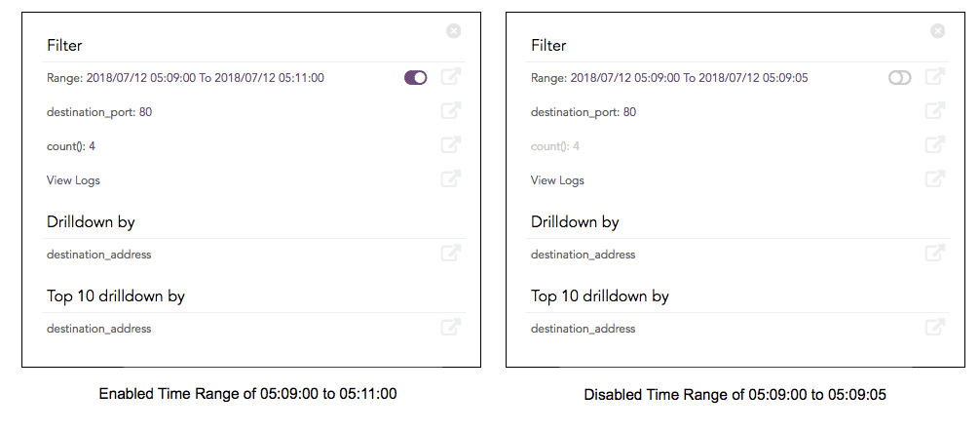This screenshot has width=980, height=433.
Task: Click View Logs external link icon in left panel
Action: [x=450, y=179]
